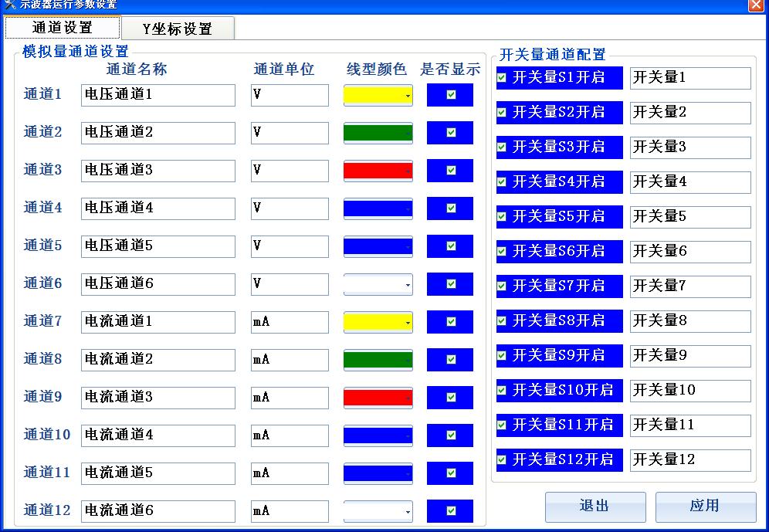The width and height of the screenshot is (769, 532).
Task: Disable display for 通道5
Action: (449, 246)
